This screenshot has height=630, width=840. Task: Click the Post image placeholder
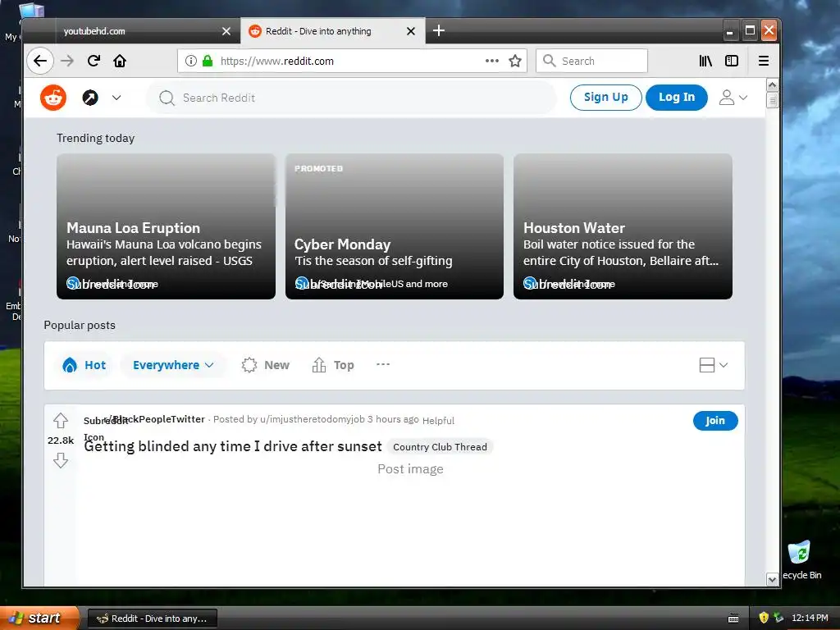point(410,468)
